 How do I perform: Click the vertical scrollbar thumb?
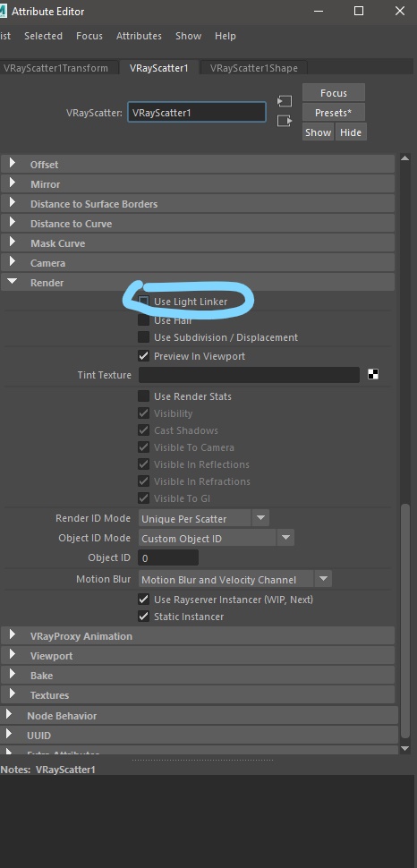tap(405, 621)
